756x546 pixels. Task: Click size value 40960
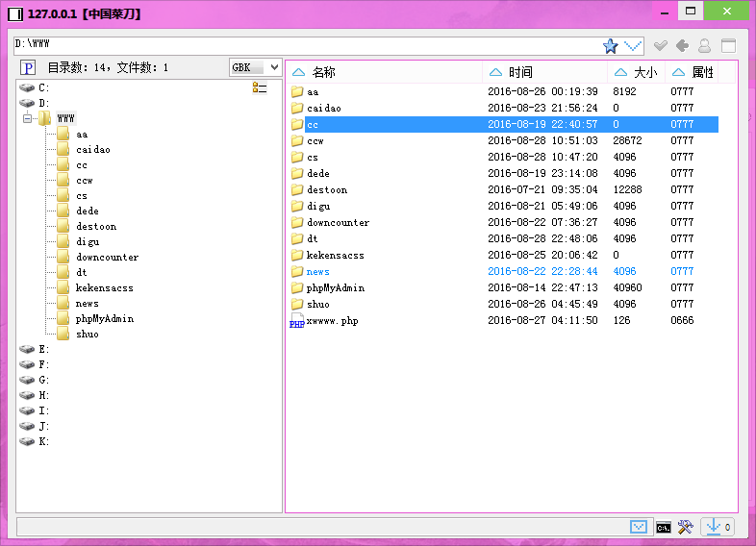[x=627, y=287]
